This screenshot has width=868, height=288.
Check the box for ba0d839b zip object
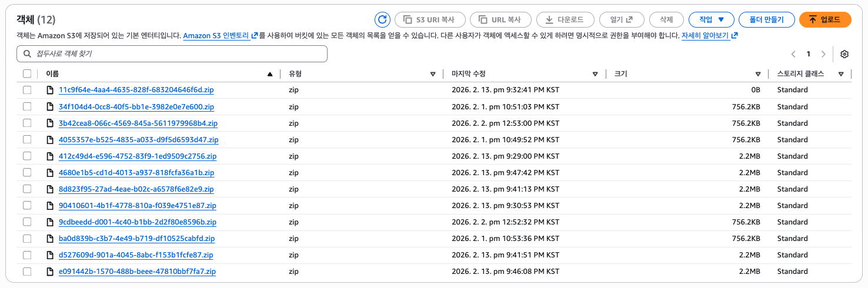[x=27, y=239]
